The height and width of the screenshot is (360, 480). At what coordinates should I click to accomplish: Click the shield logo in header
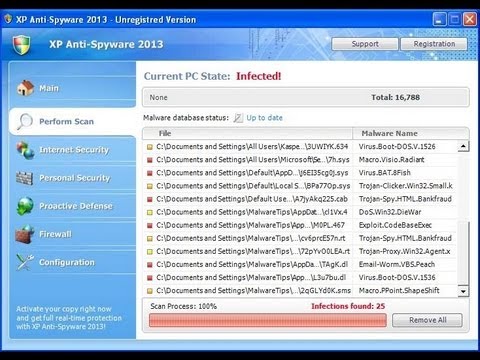(x=22, y=45)
